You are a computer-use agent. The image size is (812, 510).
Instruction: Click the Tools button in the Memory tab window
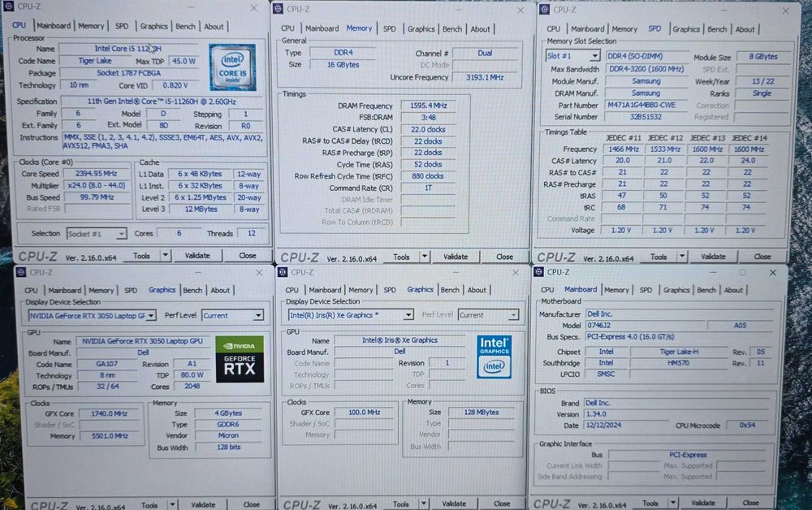pos(401,257)
